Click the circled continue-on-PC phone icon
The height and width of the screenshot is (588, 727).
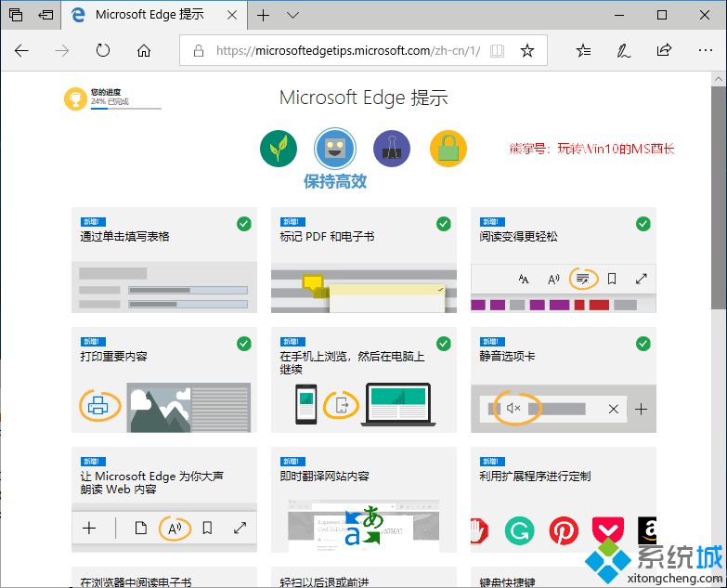pyautogui.click(x=342, y=405)
